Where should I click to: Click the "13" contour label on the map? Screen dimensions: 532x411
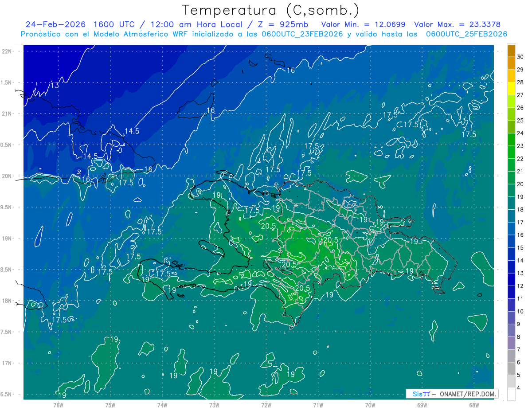point(55,85)
